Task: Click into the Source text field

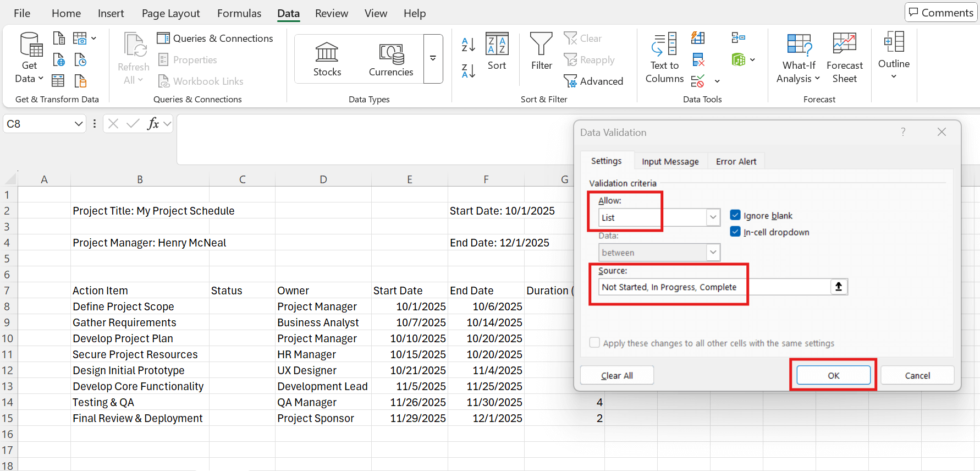Action: (x=714, y=287)
